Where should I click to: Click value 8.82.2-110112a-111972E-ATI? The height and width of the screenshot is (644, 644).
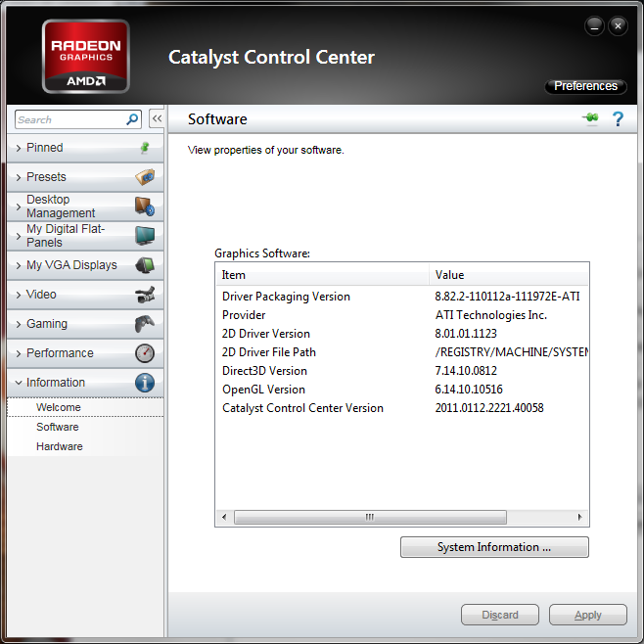coord(507,297)
